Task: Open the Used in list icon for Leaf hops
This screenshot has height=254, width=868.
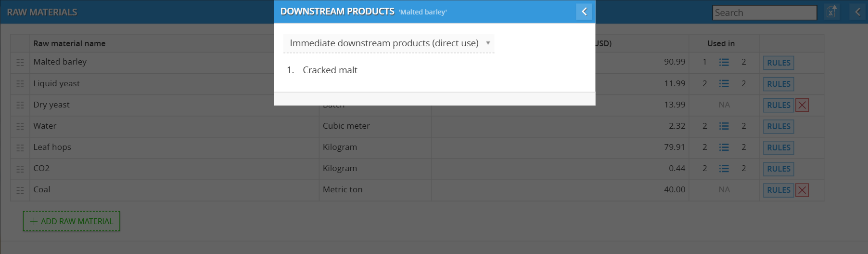Action: coord(724,147)
